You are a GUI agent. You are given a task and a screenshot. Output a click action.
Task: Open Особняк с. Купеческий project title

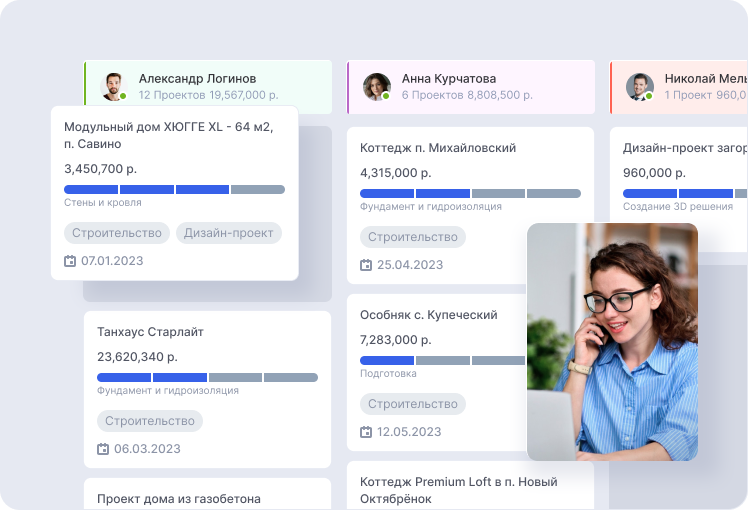[428, 315]
